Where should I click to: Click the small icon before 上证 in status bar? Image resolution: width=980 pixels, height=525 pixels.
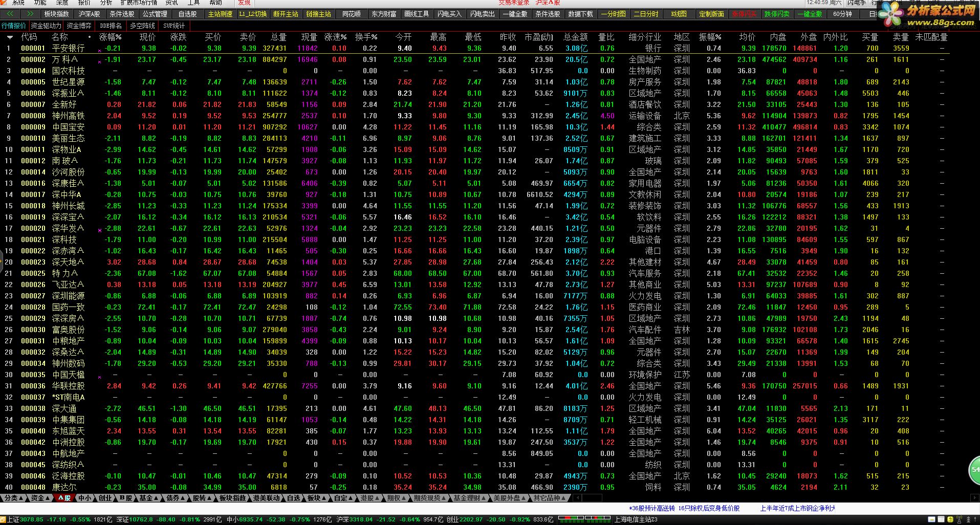pyautogui.click(x=3, y=520)
